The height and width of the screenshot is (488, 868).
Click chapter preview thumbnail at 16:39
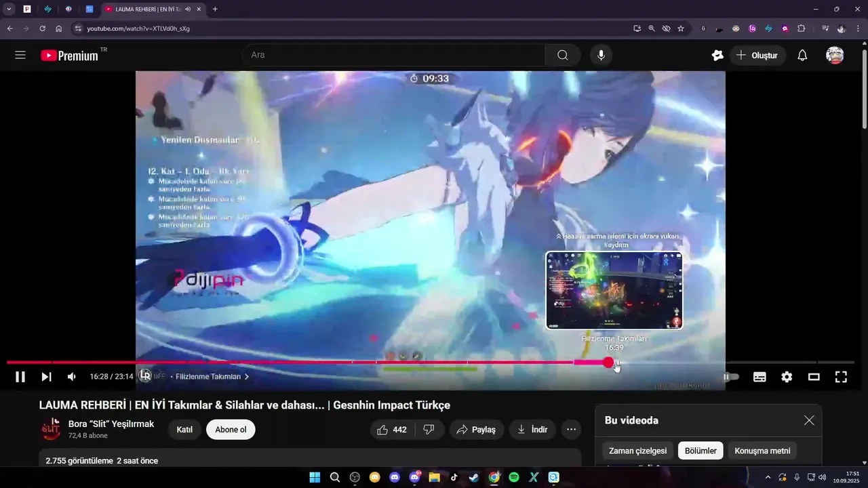pyautogui.click(x=614, y=290)
